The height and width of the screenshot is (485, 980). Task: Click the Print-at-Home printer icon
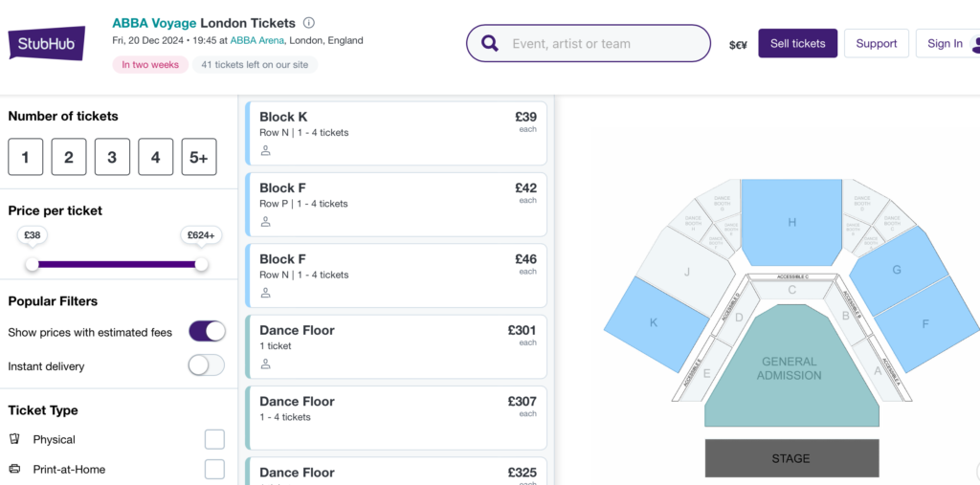[x=14, y=469]
